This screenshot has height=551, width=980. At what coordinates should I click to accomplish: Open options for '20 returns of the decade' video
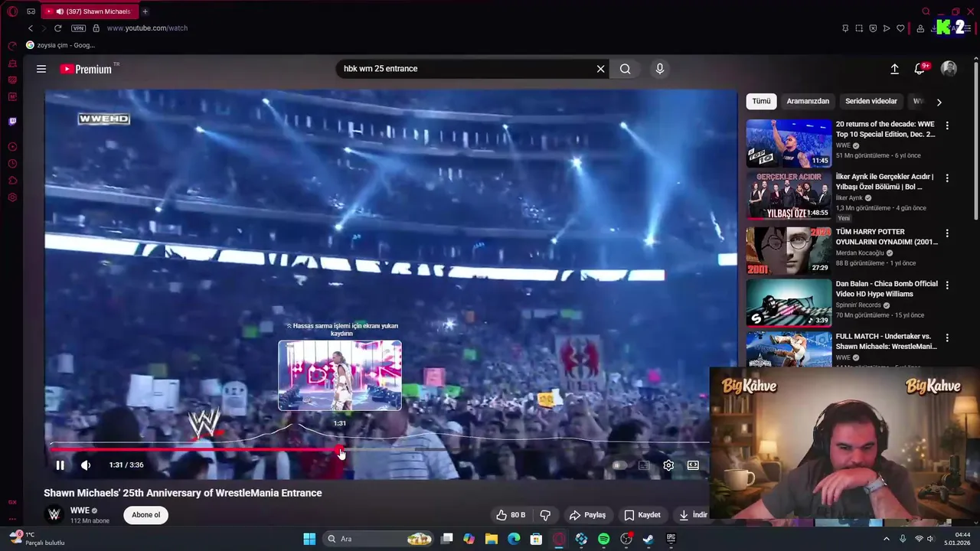(947, 126)
